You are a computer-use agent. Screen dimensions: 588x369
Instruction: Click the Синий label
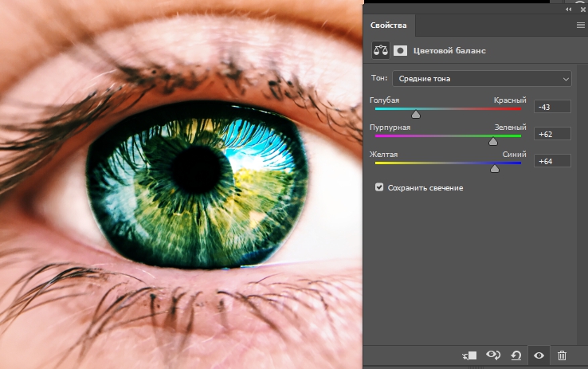pyautogui.click(x=515, y=155)
